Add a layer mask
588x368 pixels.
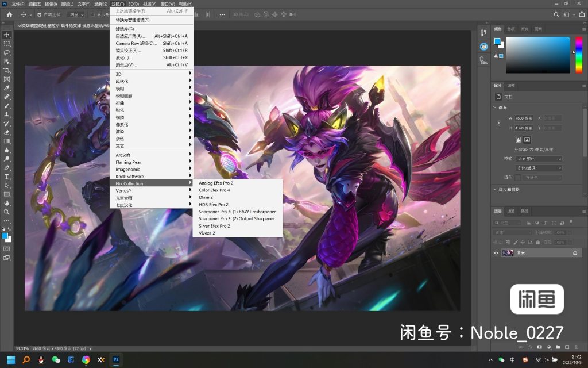click(540, 347)
